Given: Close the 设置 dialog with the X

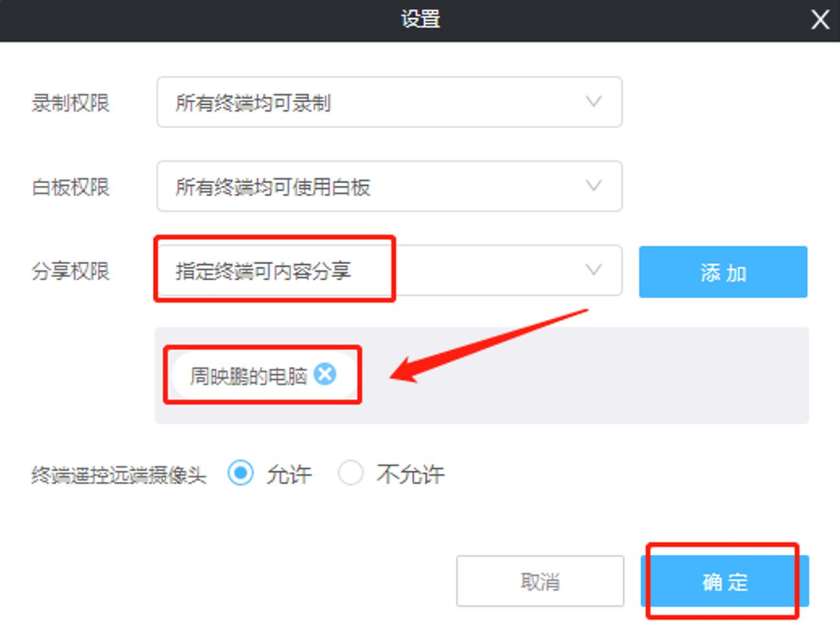Looking at the screenshot, I should 821,19.
